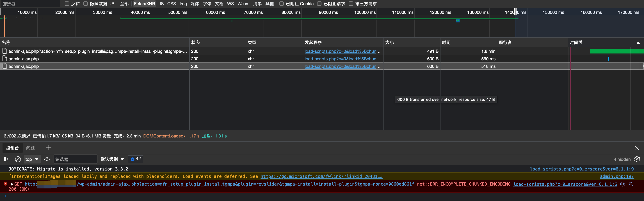The height and width of the screenshot is (201, 644).
Task: Sort by the 大小 column header
Action: 412,43
